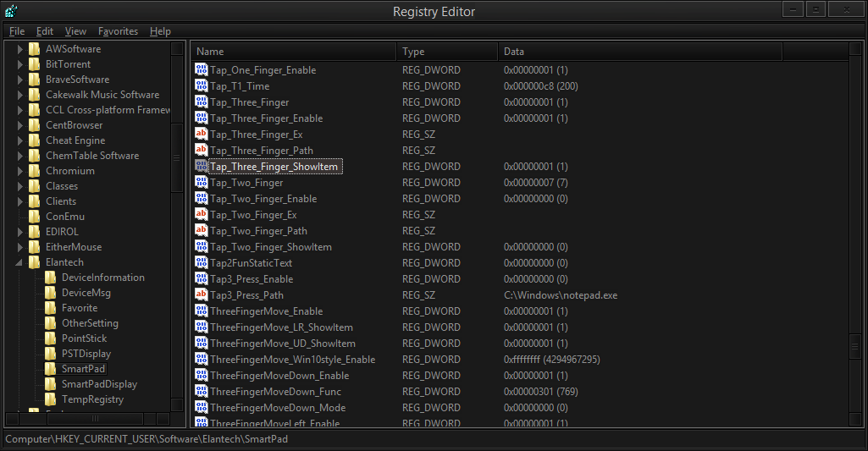
Task: Click the Tap3_Press_Path string value icon
Action: click(x=202, y=295)
